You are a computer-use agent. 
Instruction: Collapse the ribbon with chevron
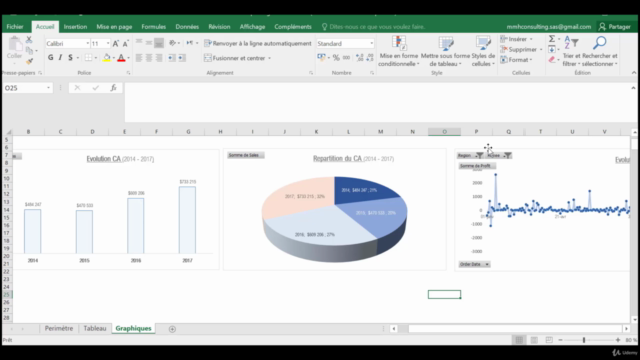(633, 73)
